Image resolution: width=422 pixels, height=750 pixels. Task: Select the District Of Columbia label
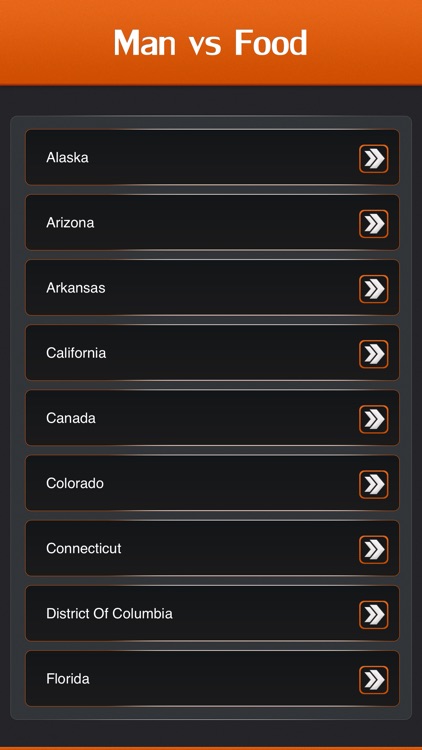tap(109, 613)
